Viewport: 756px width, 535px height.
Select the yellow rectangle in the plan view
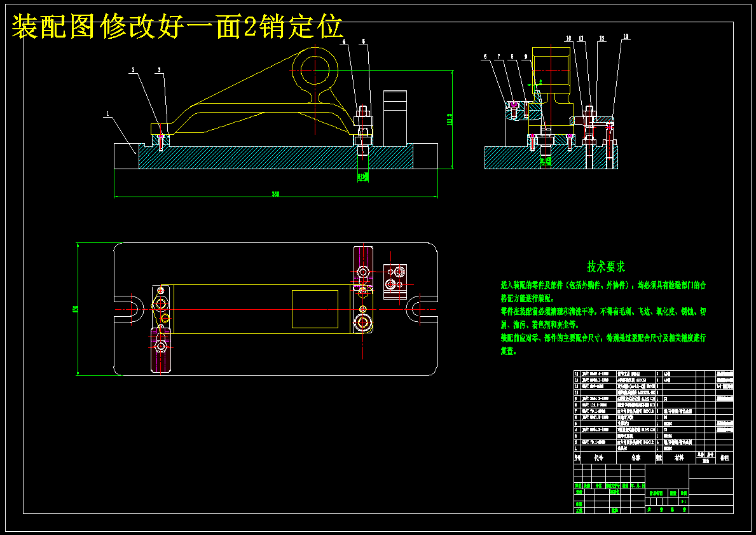click(315, 309)
